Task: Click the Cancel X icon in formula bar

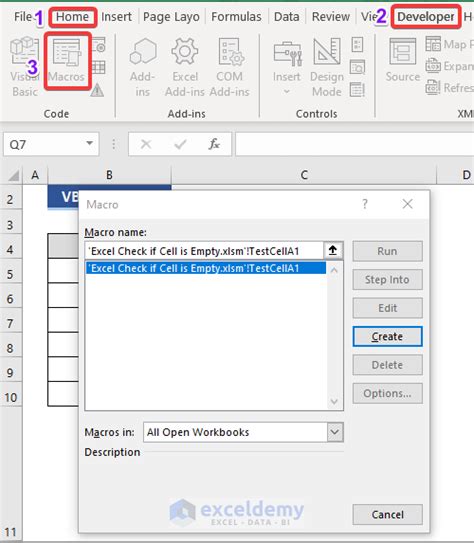Action: 146,144
